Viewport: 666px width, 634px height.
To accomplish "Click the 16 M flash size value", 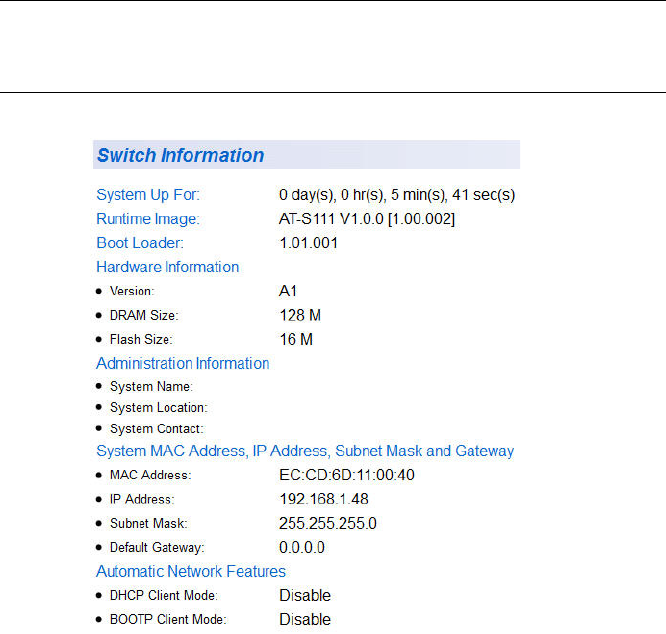I will [x=296, y=339].
